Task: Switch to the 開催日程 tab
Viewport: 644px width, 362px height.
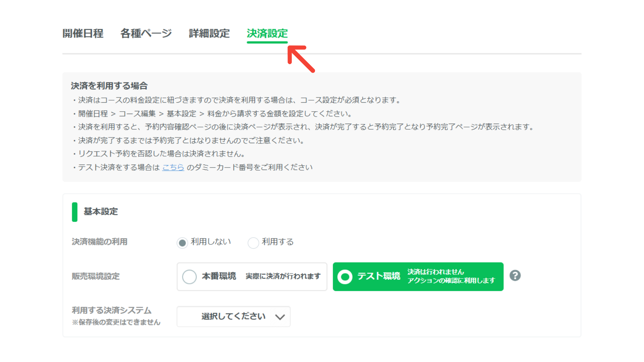Action: (x=83, y=34)
